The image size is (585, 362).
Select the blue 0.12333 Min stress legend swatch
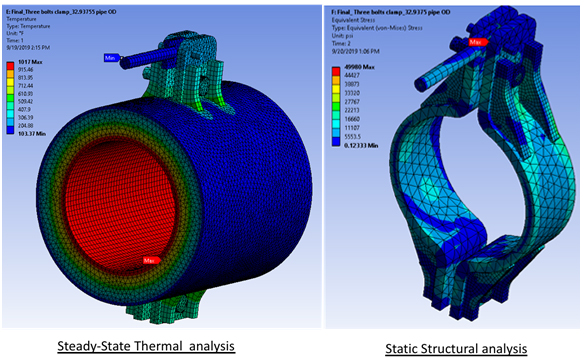pos(336,141)
